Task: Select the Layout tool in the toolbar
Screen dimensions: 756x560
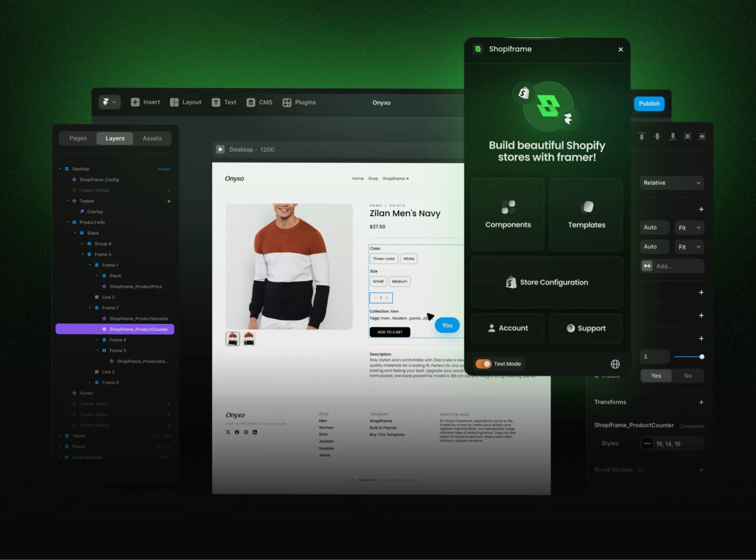Action: (x=186, y=102)
